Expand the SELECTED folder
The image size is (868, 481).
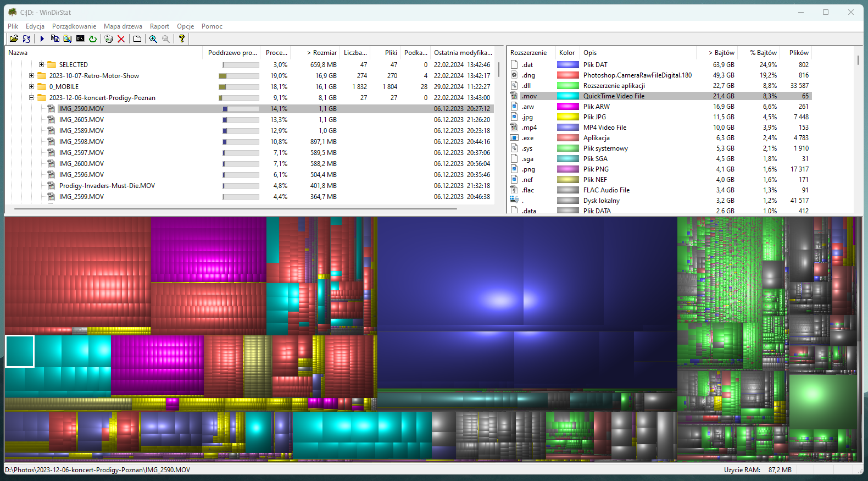coord(41,65)
